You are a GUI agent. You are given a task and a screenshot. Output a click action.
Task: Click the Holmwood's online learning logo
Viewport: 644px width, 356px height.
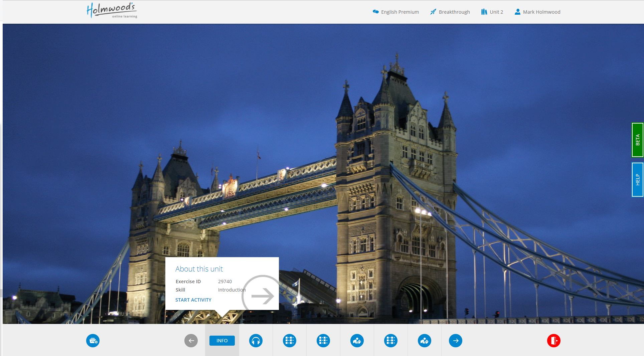(x=112, y=10)
